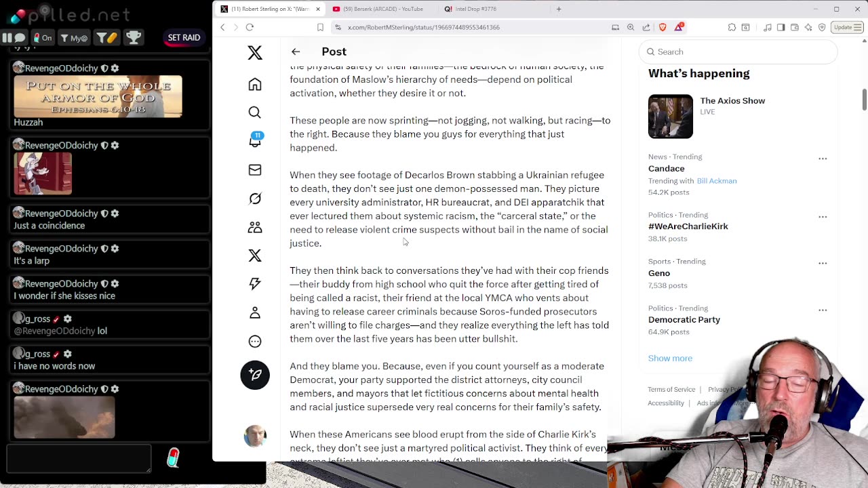Screen dimensions: 868x488
Task: Open gear settings above 'Just a coincidence'
Action: coord(115,213)
